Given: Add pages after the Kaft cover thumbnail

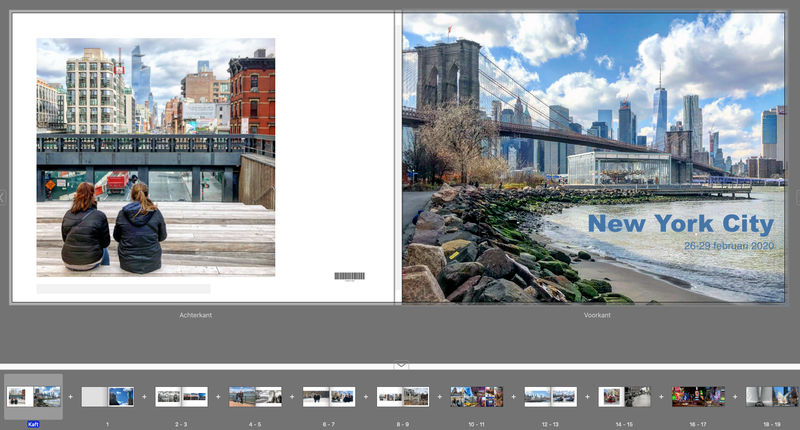Looking at the screenshot, I should point(70,397).
